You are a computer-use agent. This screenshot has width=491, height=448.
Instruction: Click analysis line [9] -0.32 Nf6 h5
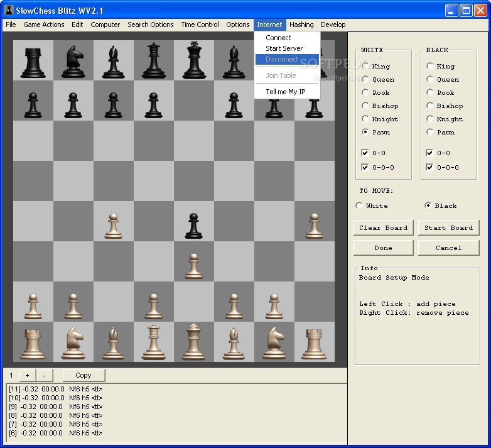click(55, 407)
